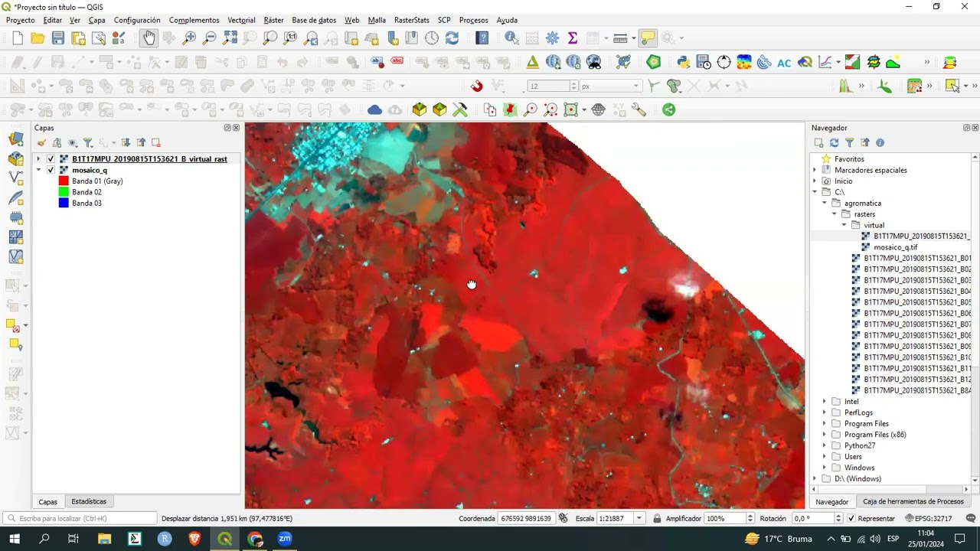This screenshot has width=980, height=551.
Task: Open Chrome from the Windows taskbar
Action: 255,539
